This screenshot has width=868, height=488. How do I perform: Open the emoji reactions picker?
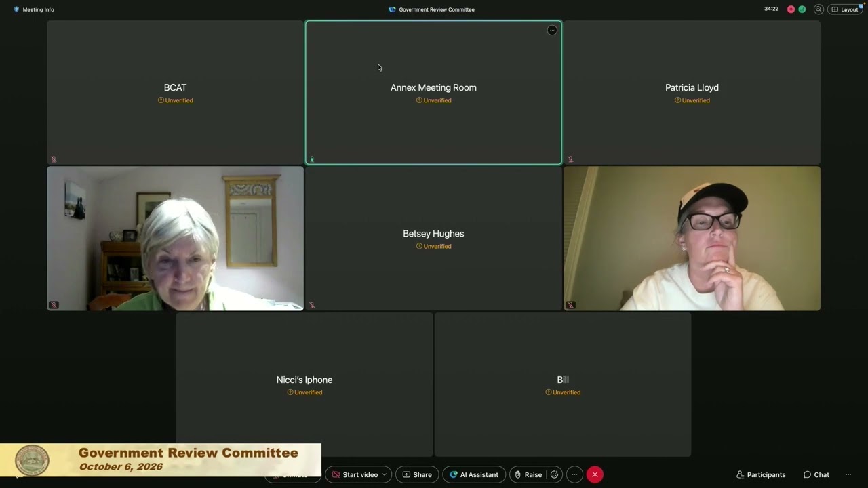554,474
